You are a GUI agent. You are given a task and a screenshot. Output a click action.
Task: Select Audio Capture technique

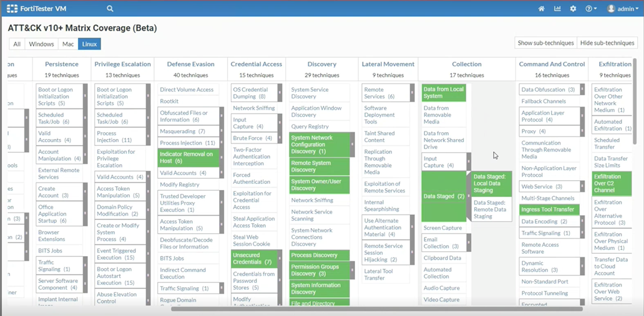444,288
